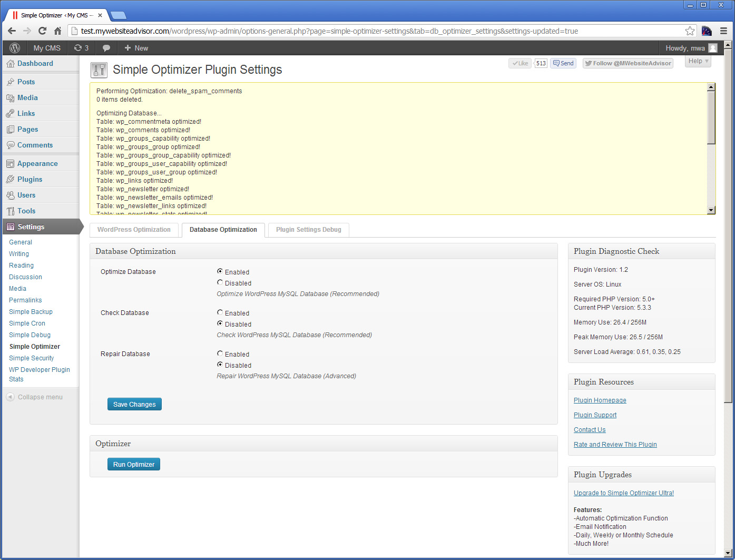Open the Simple Security settings page
The image size is (735, 560).
[32, 358]
